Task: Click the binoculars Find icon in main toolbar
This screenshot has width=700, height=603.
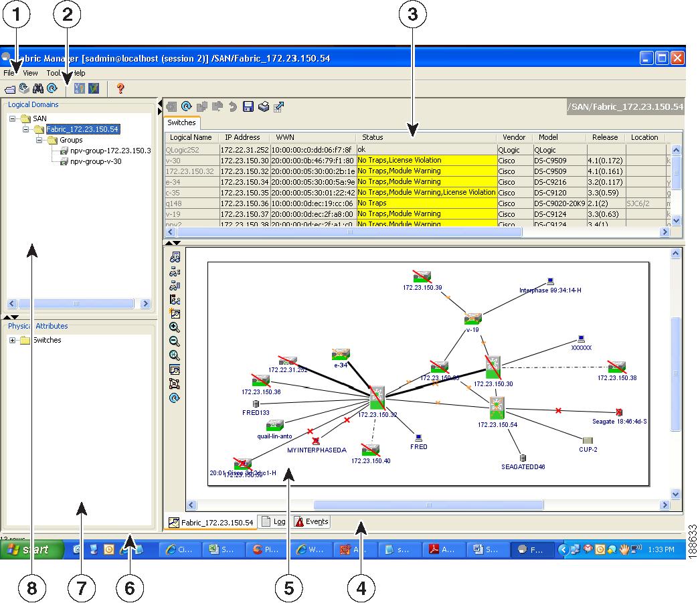Action: coord(38,88)
